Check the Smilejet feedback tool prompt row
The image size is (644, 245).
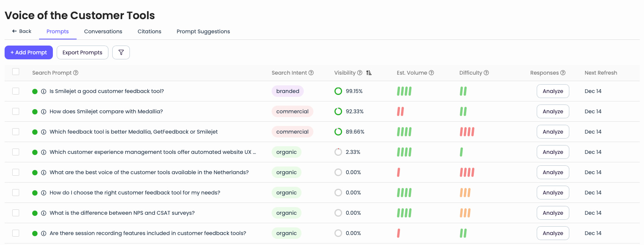16,91
